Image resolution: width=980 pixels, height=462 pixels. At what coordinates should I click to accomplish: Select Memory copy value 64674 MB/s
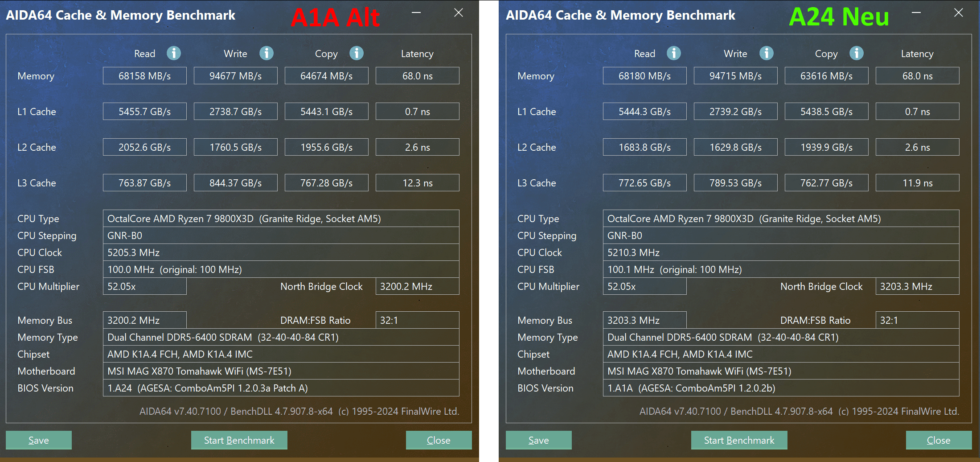pos(327,76)
